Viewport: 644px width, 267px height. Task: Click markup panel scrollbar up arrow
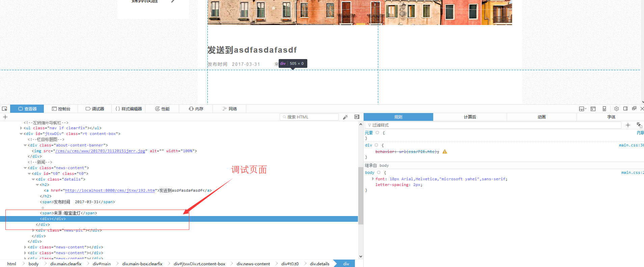(x=361, y=124)
